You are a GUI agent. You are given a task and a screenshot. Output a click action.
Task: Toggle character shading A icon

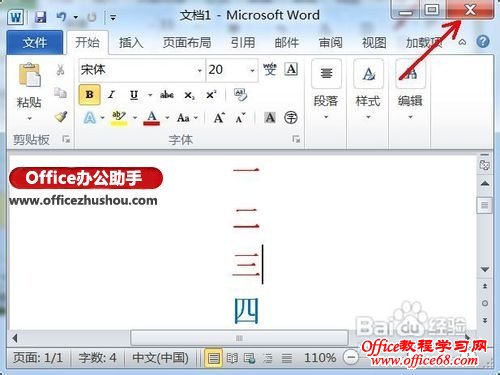[270, 117]
